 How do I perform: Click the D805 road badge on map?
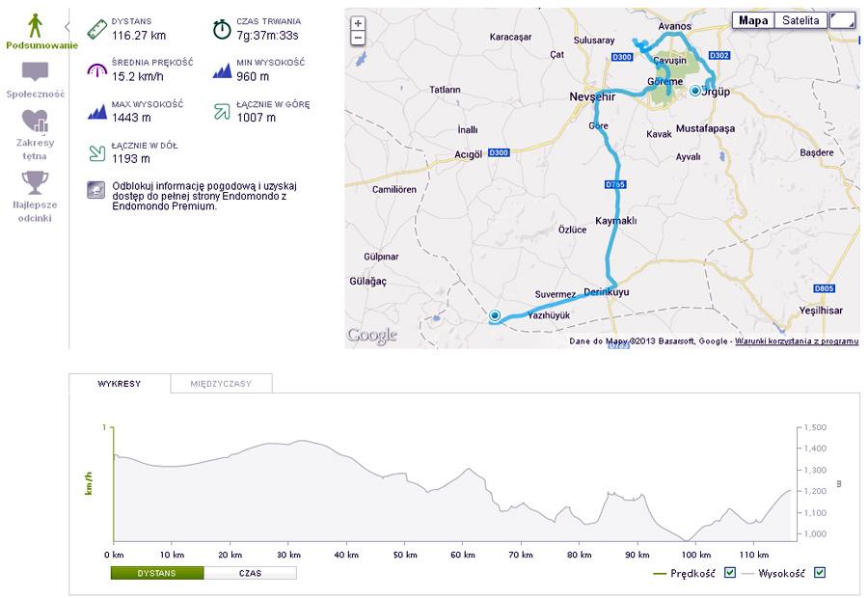pyautogui.click(x=824, y=288)
